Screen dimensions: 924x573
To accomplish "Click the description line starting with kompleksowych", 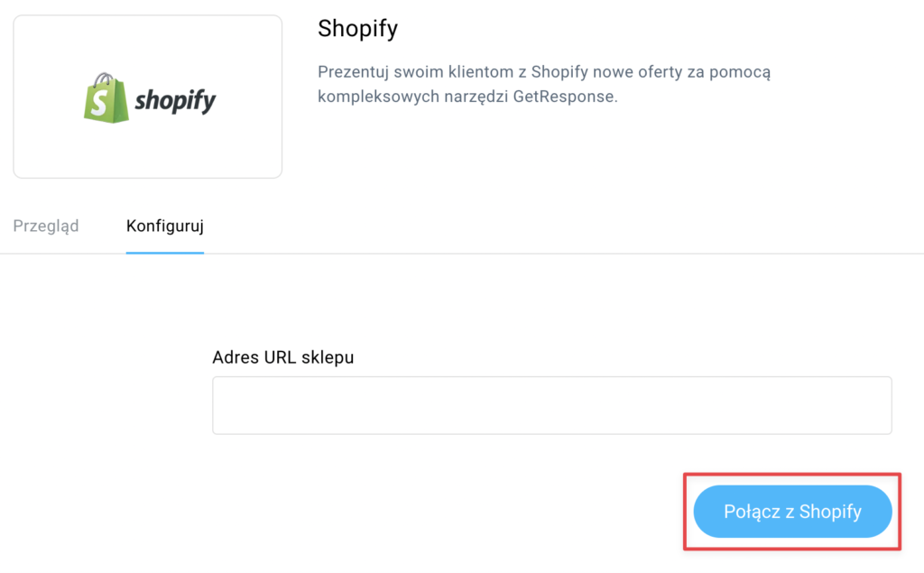I will (x=467, y=96).
